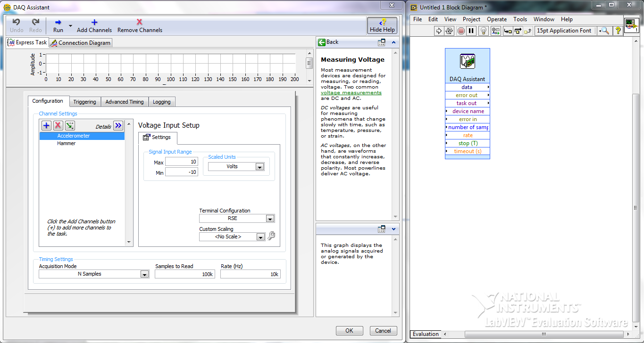
Task: Click the Pause button in Block Diagram toolbar
Action: [471, 31]
